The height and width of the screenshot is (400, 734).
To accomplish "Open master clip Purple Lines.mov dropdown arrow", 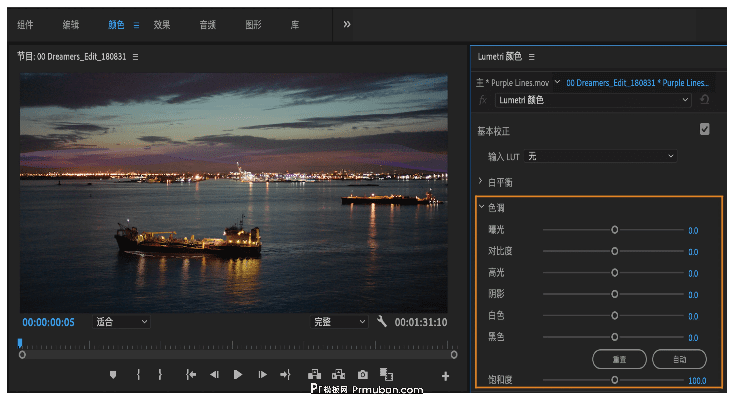I will pyautogui.click(x=558, y=82).
